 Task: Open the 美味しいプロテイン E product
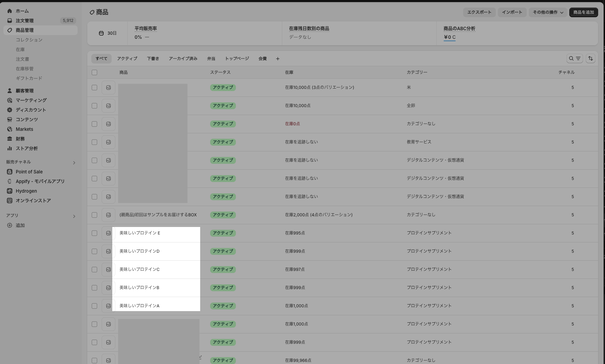[x=140, y=233]
